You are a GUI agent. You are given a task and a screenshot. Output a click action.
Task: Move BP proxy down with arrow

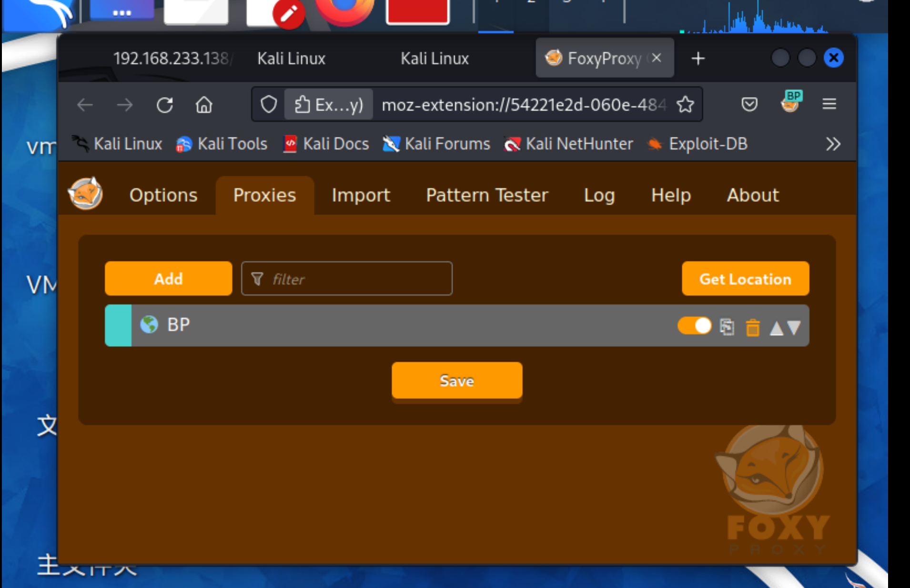click(794, 328)
